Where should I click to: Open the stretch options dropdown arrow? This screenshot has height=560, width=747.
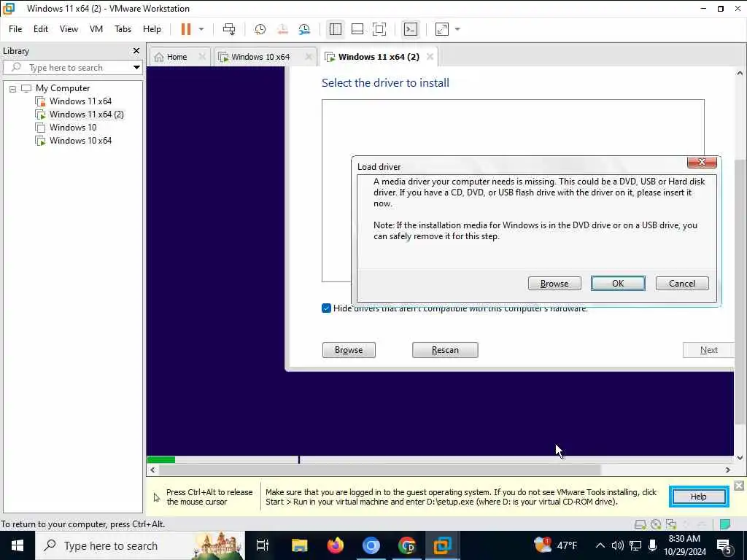click(x=457, y=29)
